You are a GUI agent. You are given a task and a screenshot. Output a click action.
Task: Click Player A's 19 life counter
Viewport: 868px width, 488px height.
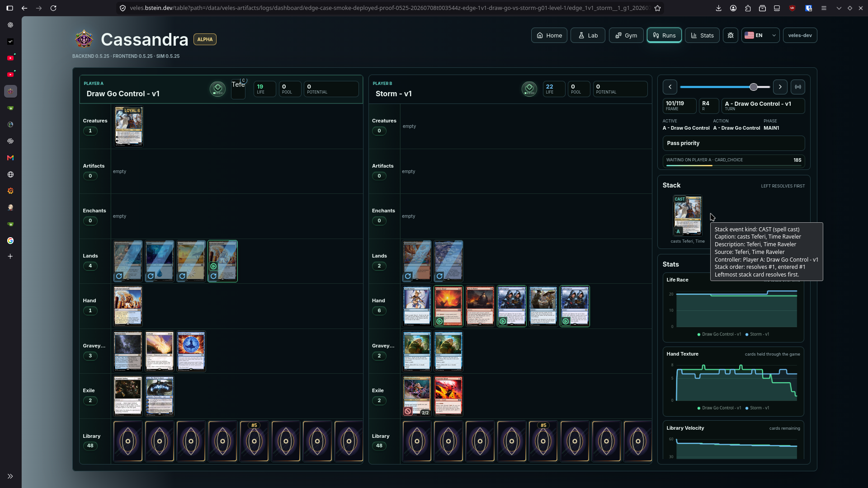(x=265, y=89)
